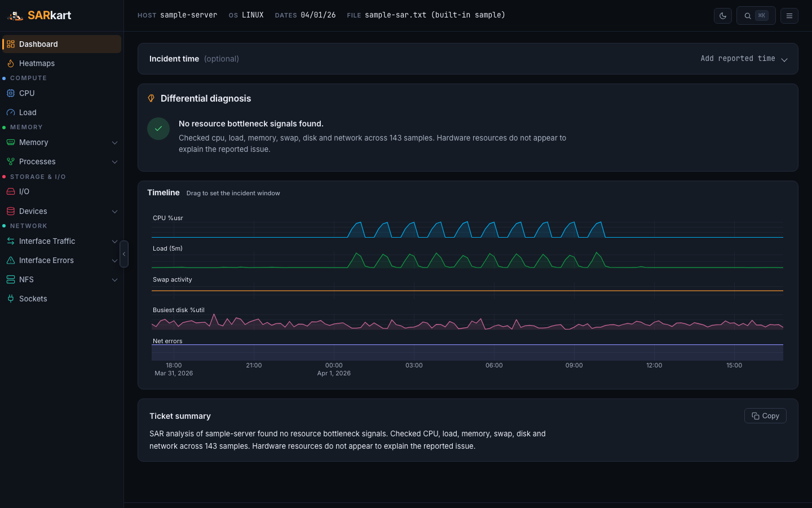Screen dimensions: 812x508
Task: Click the file name sample-sar.txt
Action: tap(435, 15)
